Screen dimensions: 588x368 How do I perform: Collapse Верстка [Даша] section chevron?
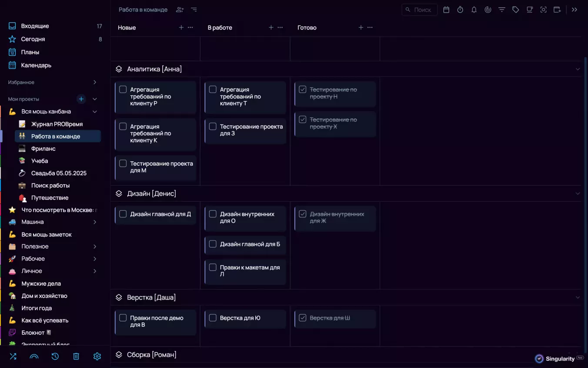578,297
